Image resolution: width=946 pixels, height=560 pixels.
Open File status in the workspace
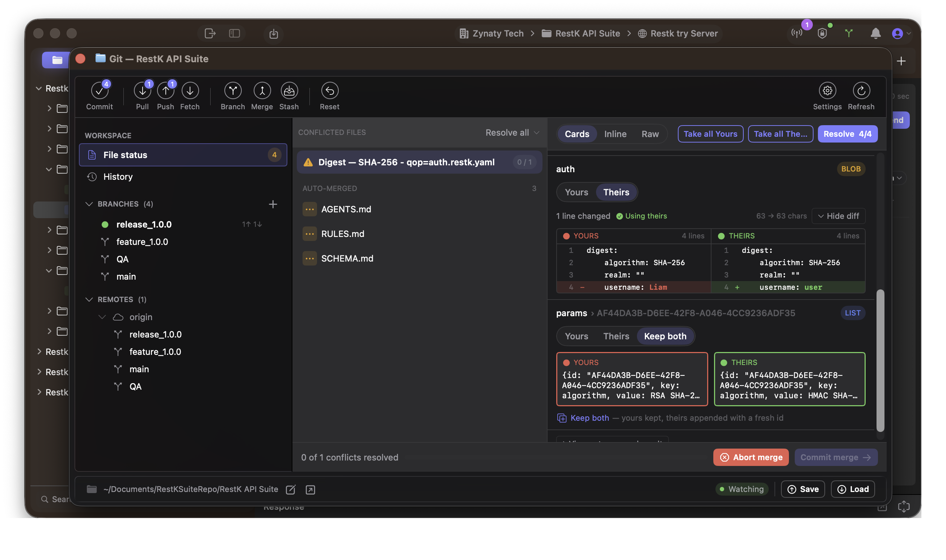click(183, 155)
